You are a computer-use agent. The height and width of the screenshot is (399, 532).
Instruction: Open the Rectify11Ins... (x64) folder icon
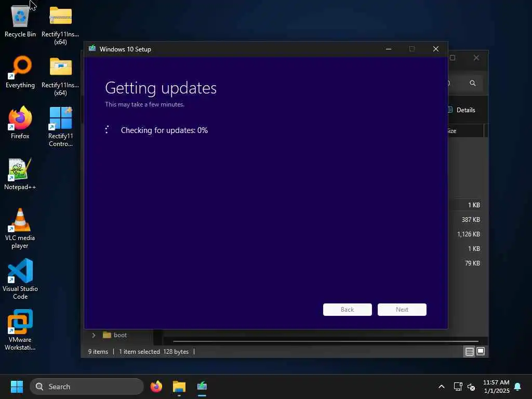60,75
